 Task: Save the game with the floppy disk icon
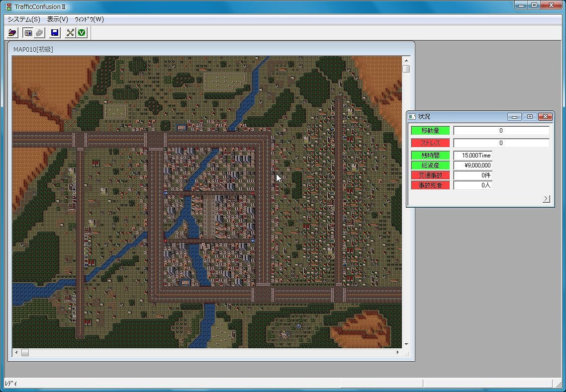(55, 33)
